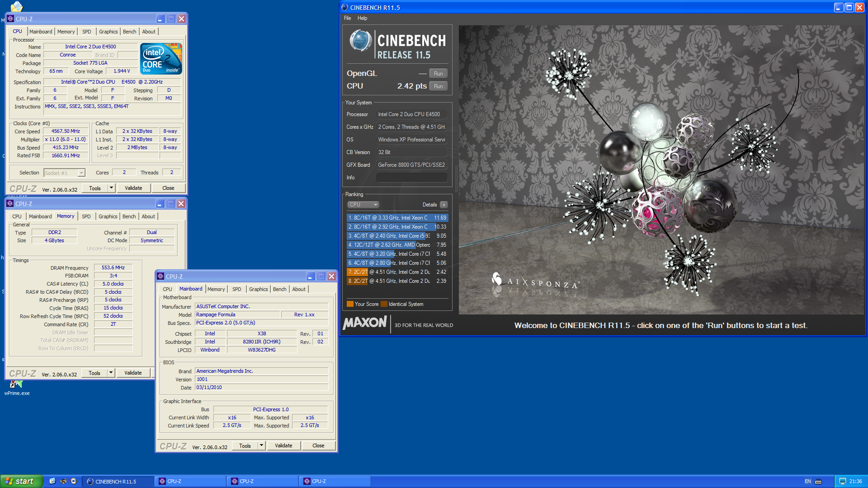Open the folder icon at the desktop's top-left
This screenshot has width=868, height=488.
(x=17, y=6)
